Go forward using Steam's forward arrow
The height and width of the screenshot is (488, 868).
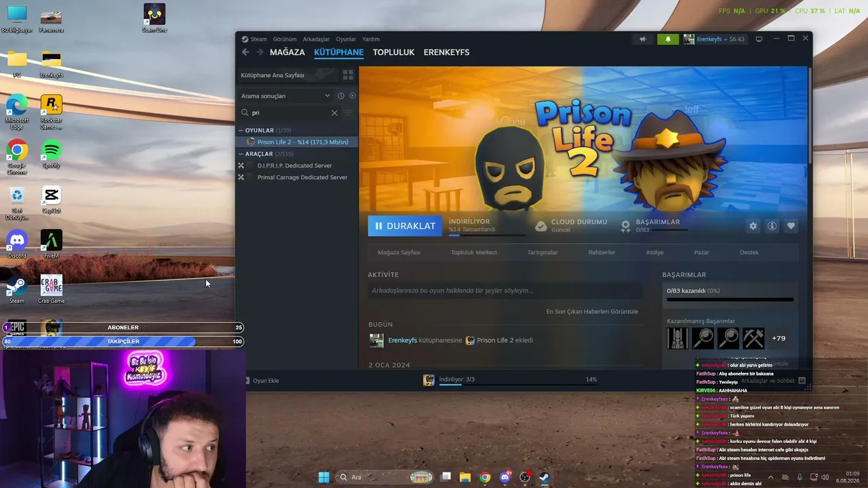[x=260, y=52]
